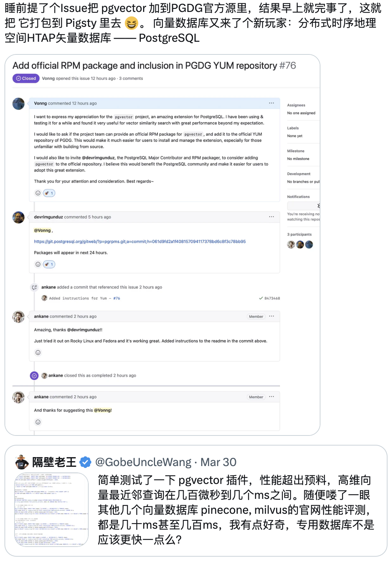
Task: Click the first participant avatar in sidebar
Action: click(291, 245)
